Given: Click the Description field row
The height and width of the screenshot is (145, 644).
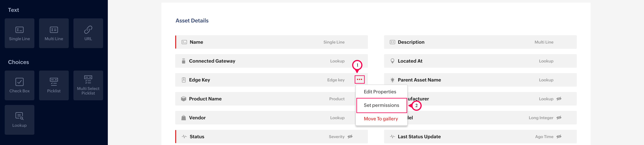Looking at the screenshot, I should (x=480, y=42).
